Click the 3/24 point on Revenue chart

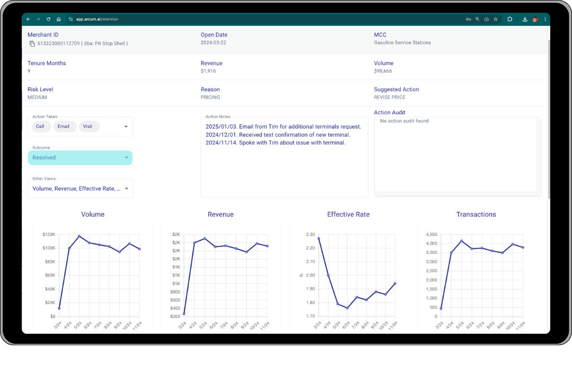coord(184,314)
